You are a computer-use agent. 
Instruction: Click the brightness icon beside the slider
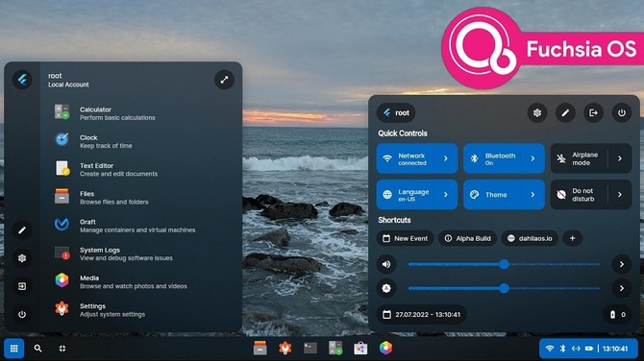tap(386, 288)
